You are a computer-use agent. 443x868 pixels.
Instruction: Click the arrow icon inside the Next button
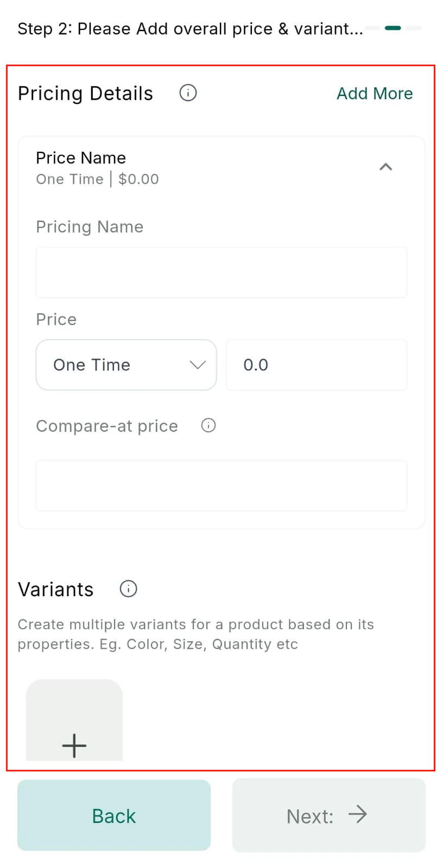358,814
